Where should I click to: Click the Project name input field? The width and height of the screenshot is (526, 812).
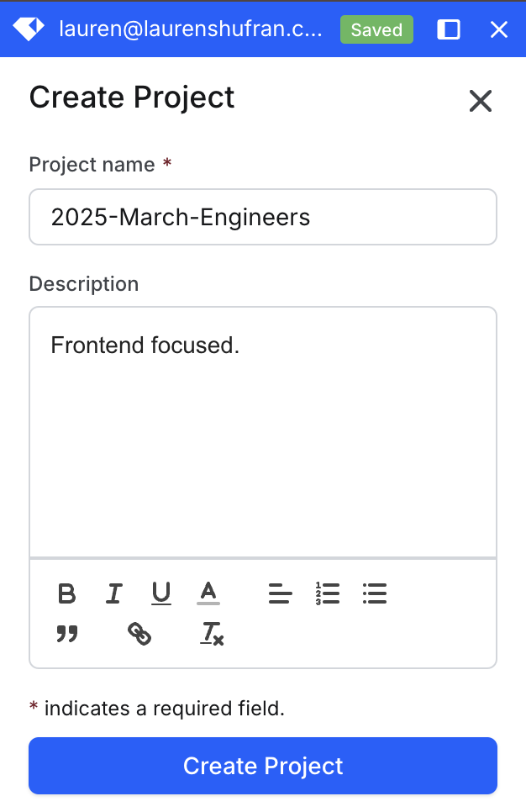click(x=263, y=217)
